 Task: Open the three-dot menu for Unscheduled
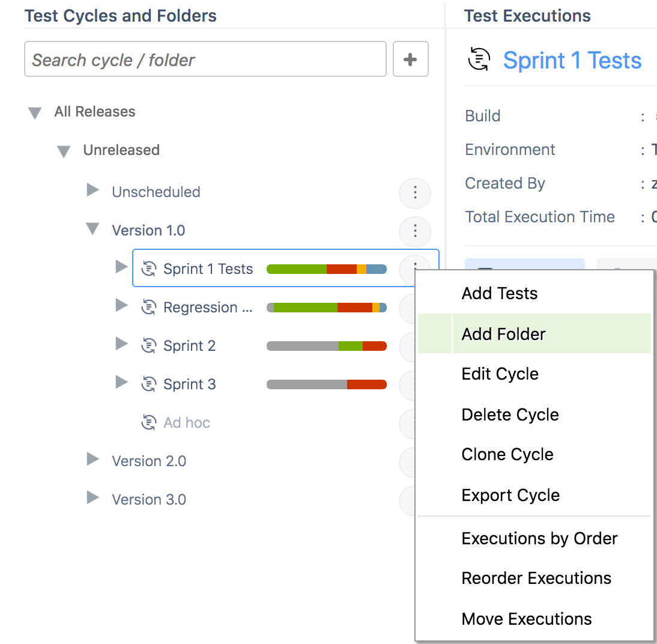[415, 193]
